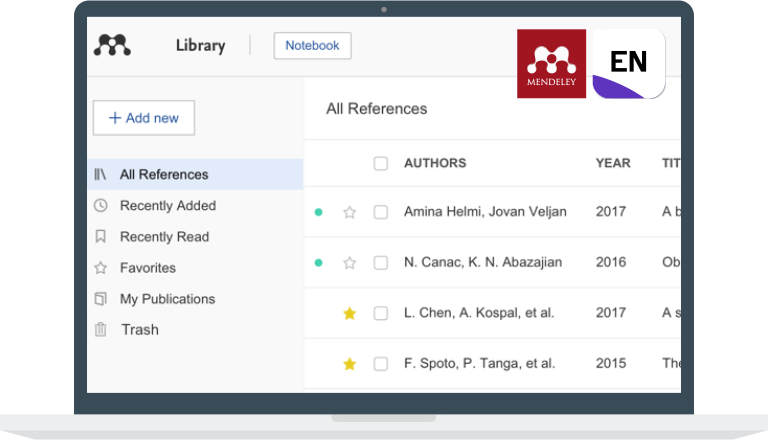Click the green unread dot on first reference
Screen dimensions: 768x440
[x=318, y=212]
